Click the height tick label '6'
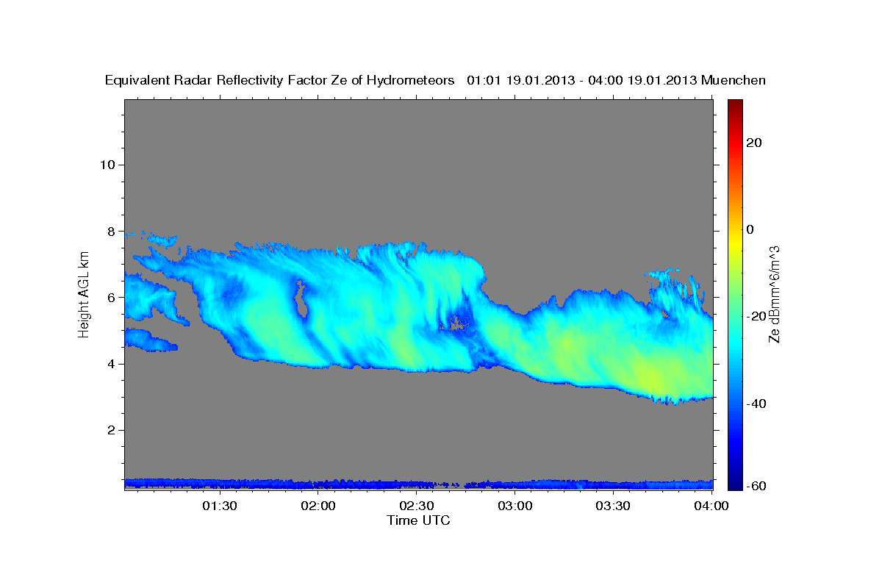 click(112, 297)
